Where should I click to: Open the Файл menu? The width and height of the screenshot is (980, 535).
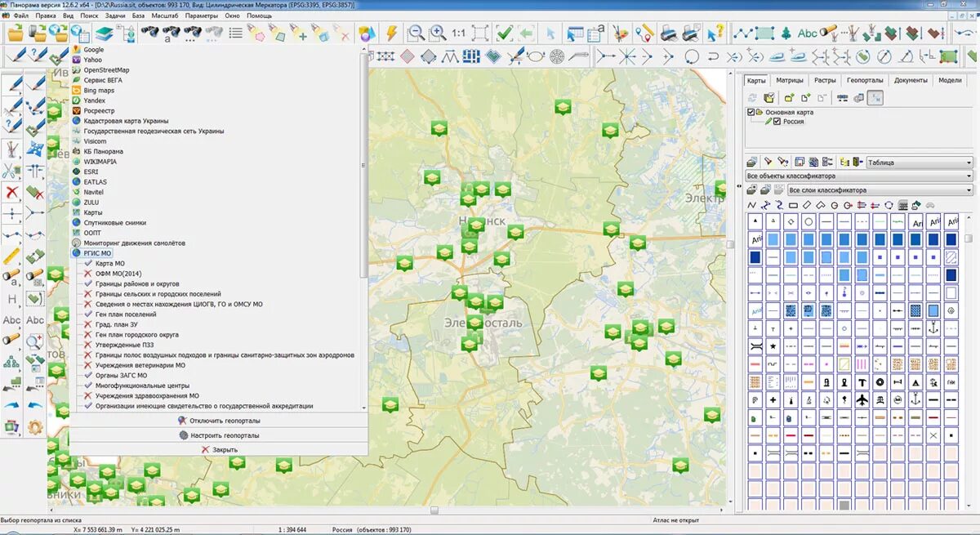pyautogui.click(x=20, y=16)
